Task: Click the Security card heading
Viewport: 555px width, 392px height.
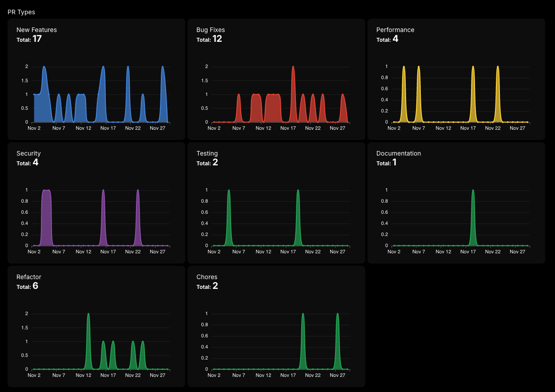Action: point(28,153)
